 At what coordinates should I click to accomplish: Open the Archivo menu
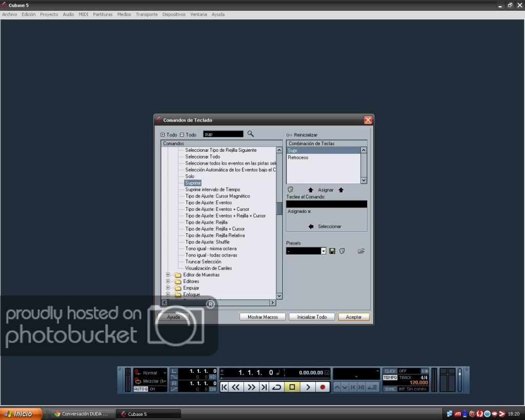(9, 14)
